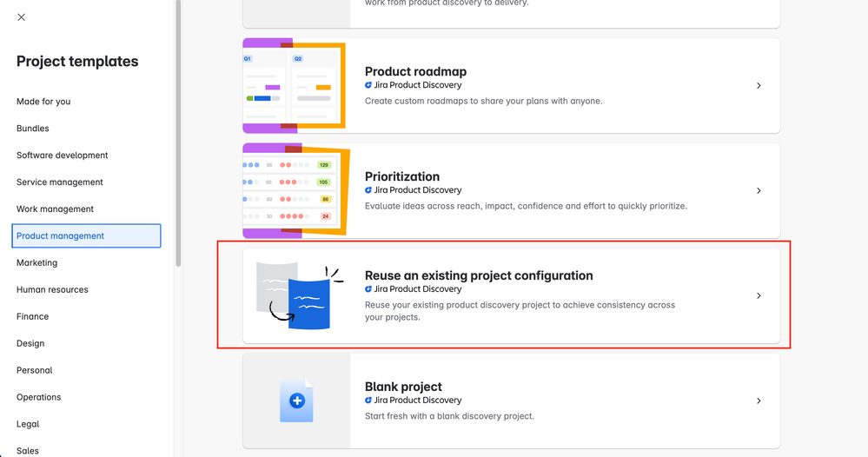Open Reuse existing configuration chevron arrow

pyautogui.click(x=759, y=296)
